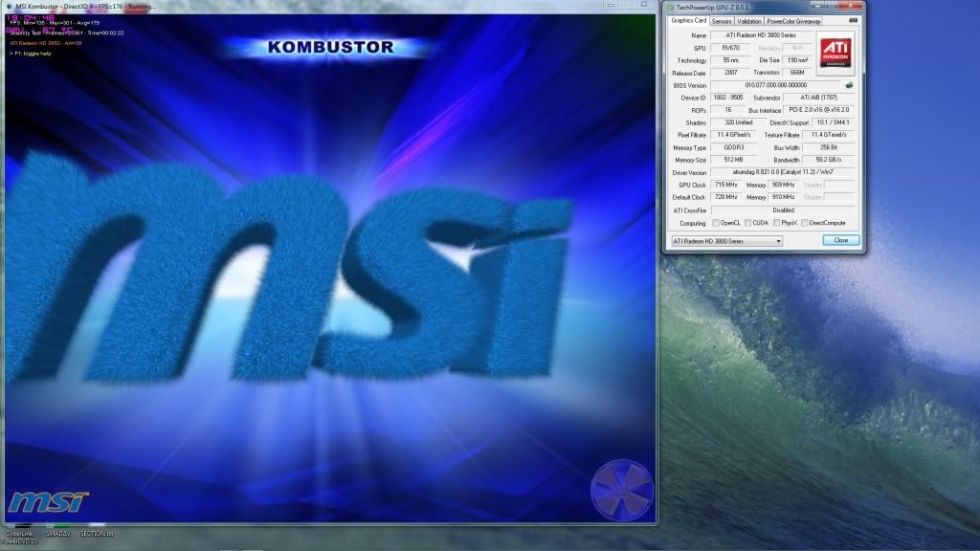The height and width of the screenshot is (551, 980).
Task: Minimize the MSI Kombustor window
Action: click(611, 5)
